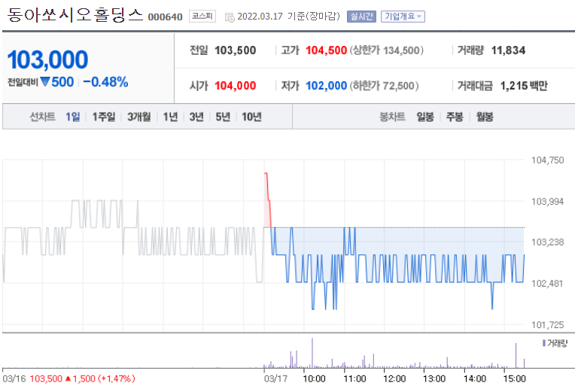
Task: Select the 1주일 line chart tab
Action: point(103,117)
